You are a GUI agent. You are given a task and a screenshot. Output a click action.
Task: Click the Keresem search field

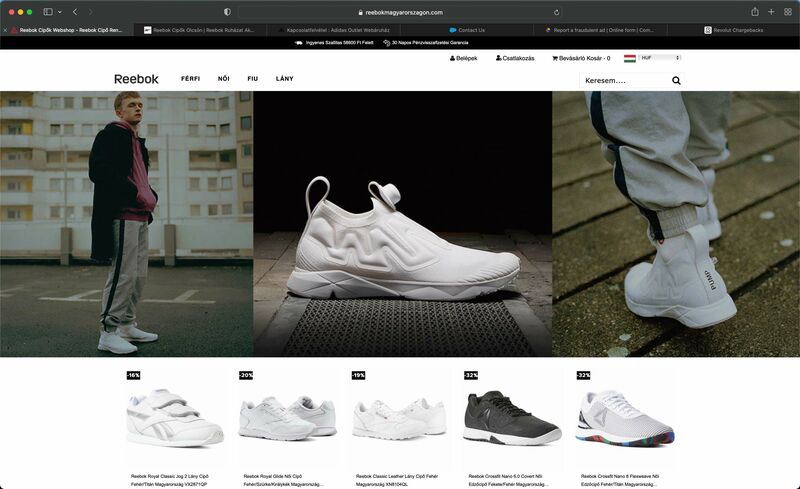[x=625, y=80]
